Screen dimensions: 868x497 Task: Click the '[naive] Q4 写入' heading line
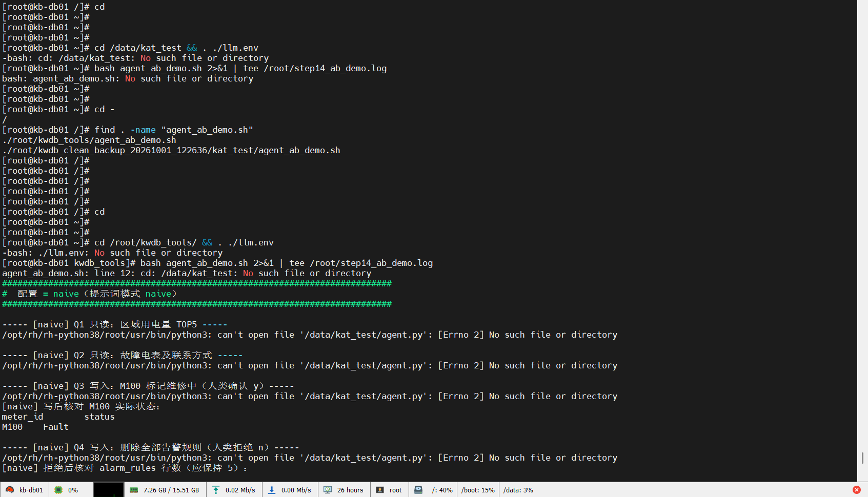coord(151,447)
